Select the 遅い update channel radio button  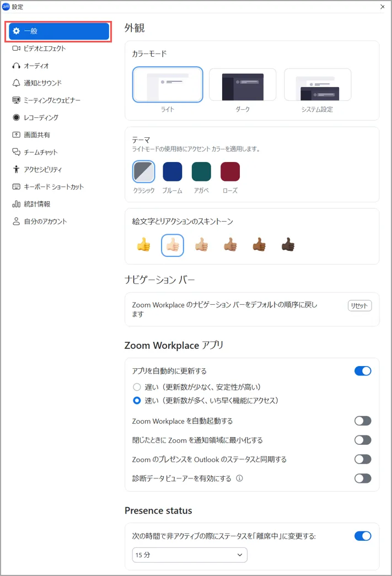click(x=137, y=387)
